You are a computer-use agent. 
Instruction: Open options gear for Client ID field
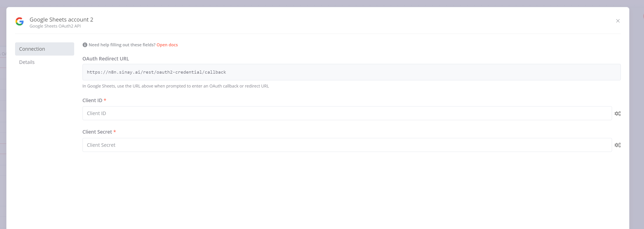pos(618,114)
